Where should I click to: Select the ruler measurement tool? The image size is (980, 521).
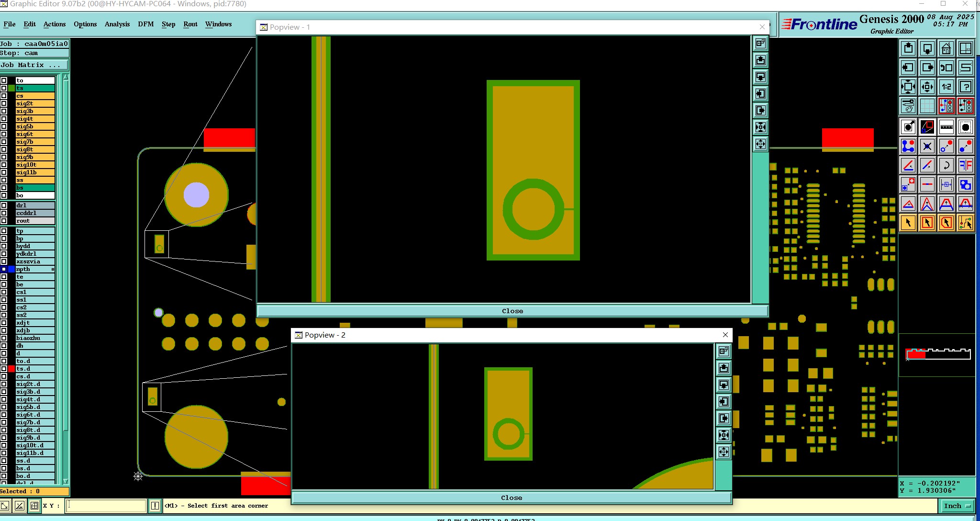click(x=946, y=127)
